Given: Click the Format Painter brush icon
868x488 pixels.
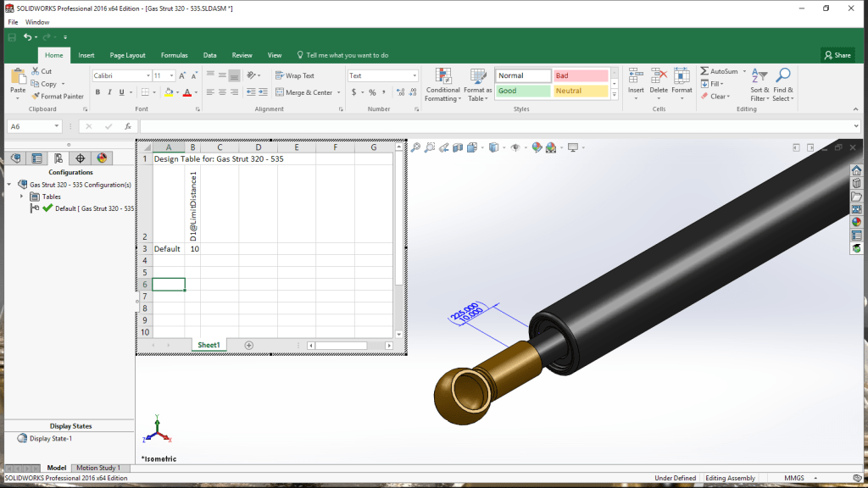Looking at the screenshot, I should [36, 97].
